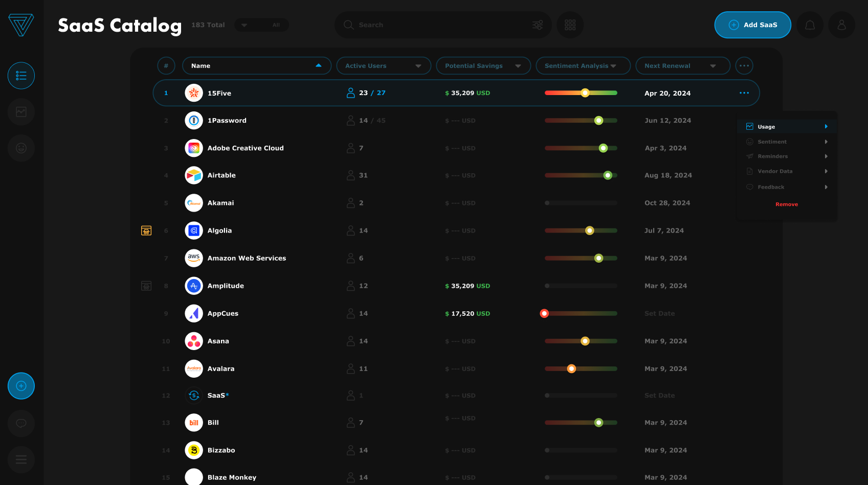This screenshot has width=868, height=485.
Task: Open notifications bell
Action: tap(810, 25)
